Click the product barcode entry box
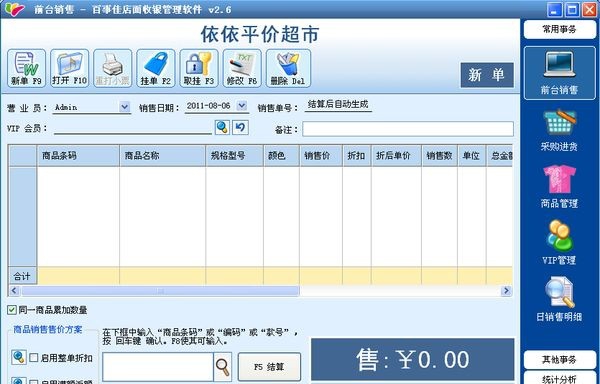 coord(158,367)
